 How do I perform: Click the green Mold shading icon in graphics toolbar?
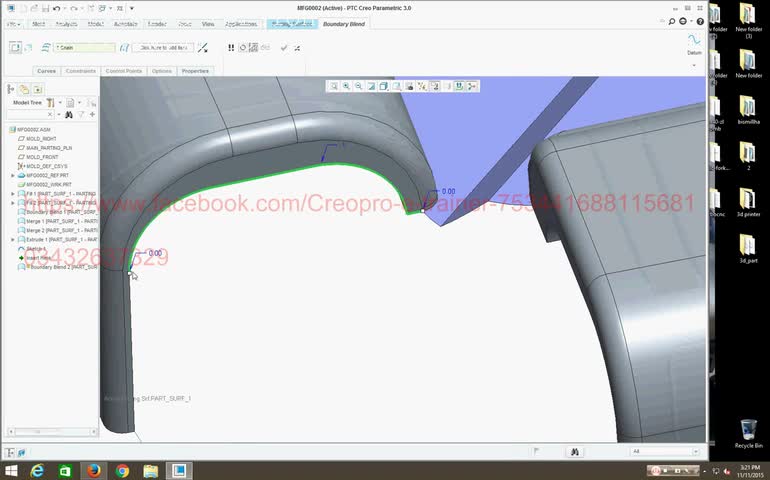[x=459, y=86]
